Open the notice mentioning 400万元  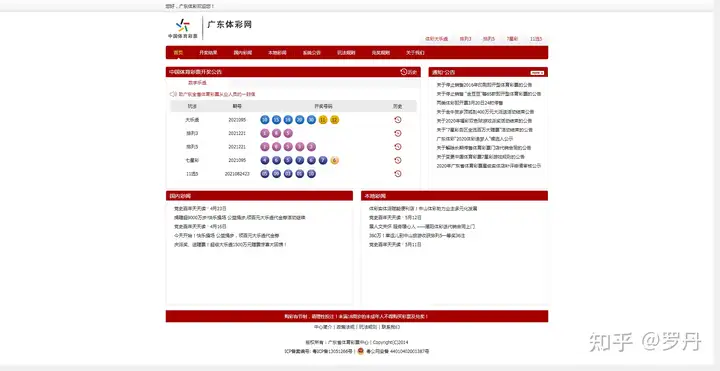[485, 112]
